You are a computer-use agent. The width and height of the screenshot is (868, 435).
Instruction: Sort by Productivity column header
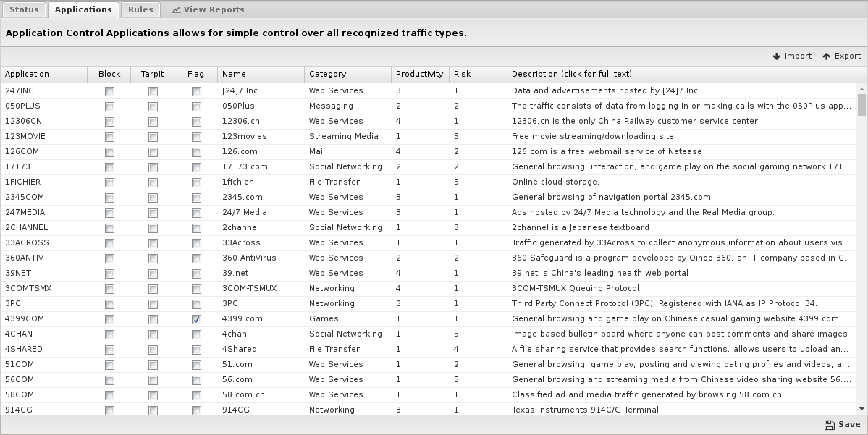pyautogui.click(x=420, y=74)
